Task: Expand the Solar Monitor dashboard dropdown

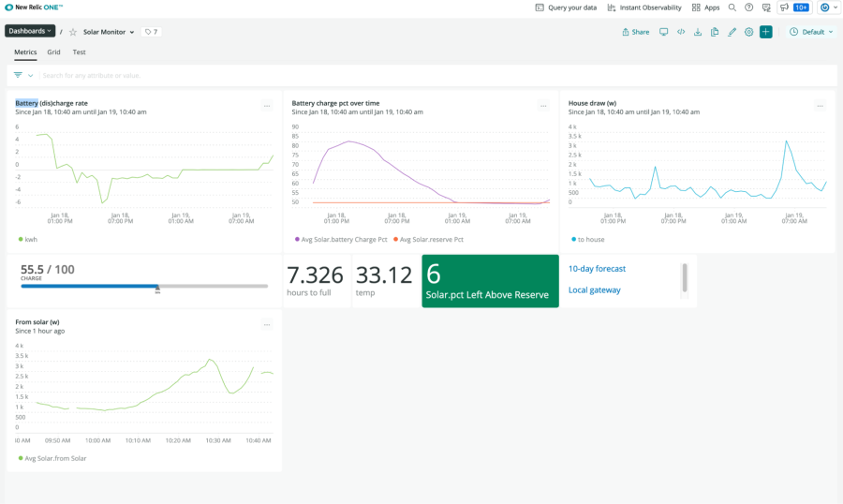Action: (x=109, y=32)
